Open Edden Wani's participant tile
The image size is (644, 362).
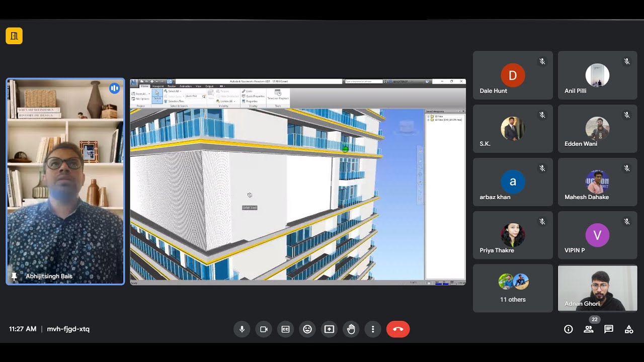click(598, 128)
